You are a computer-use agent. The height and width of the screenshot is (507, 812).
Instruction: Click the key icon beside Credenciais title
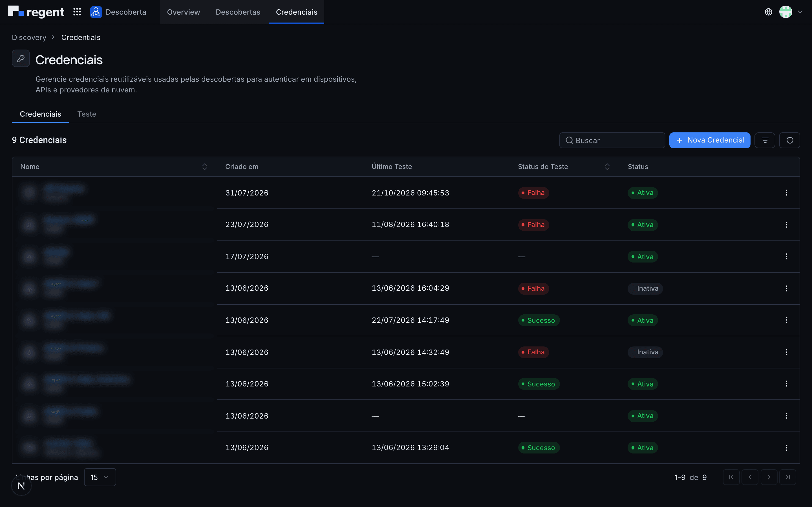21,59
